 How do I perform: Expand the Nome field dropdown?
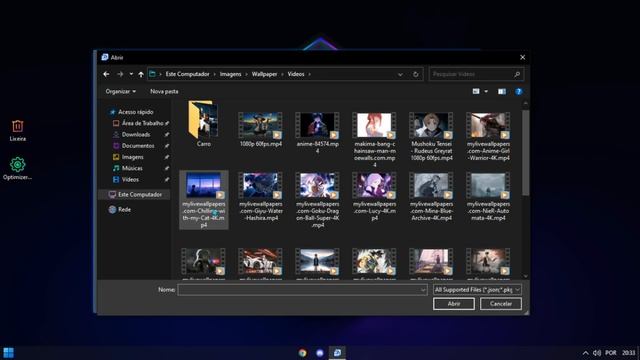423,290
